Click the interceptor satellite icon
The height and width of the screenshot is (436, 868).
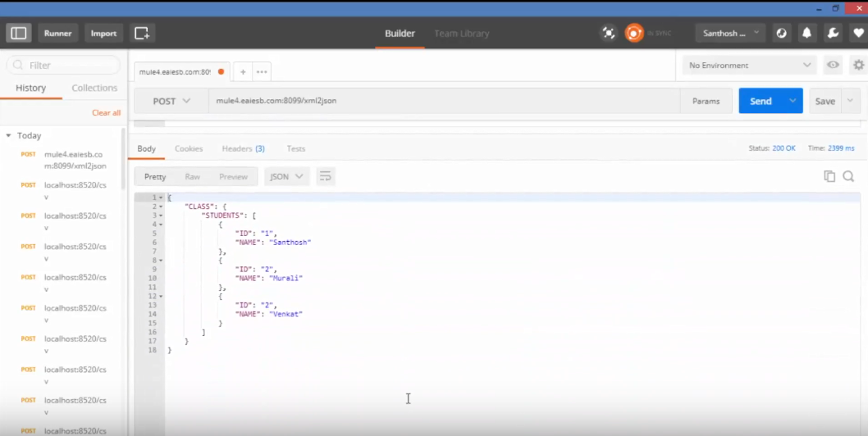(x=609, y=34)
